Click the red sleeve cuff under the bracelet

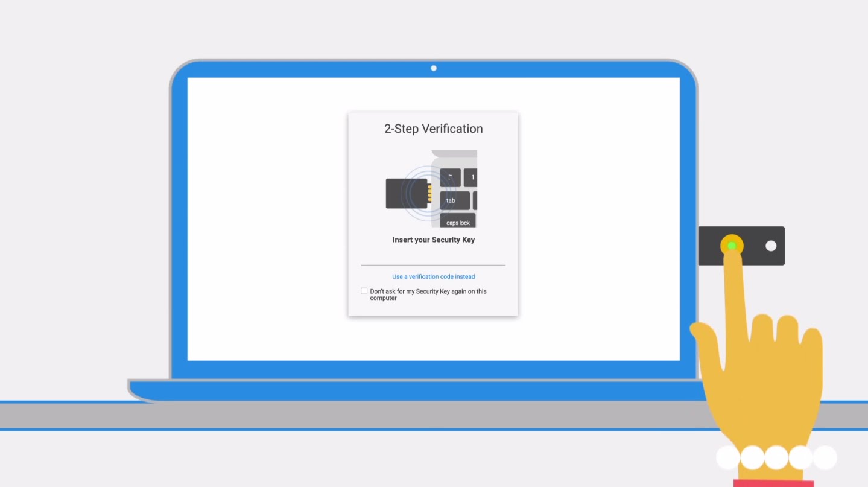tap(773, 483)
